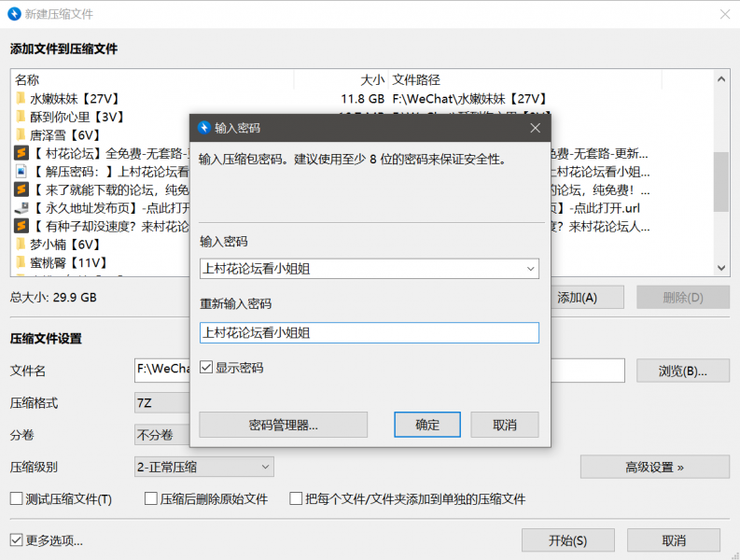Click the Bandizip icon in password dialog title
This screenshot has width=740, height=560.
point(203,128)
